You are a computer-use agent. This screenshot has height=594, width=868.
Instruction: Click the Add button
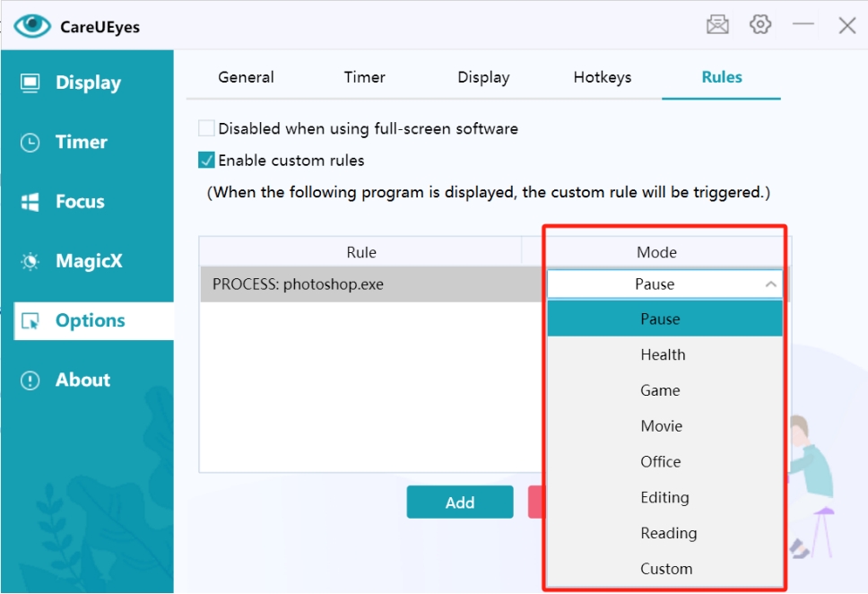coord(459,502)
